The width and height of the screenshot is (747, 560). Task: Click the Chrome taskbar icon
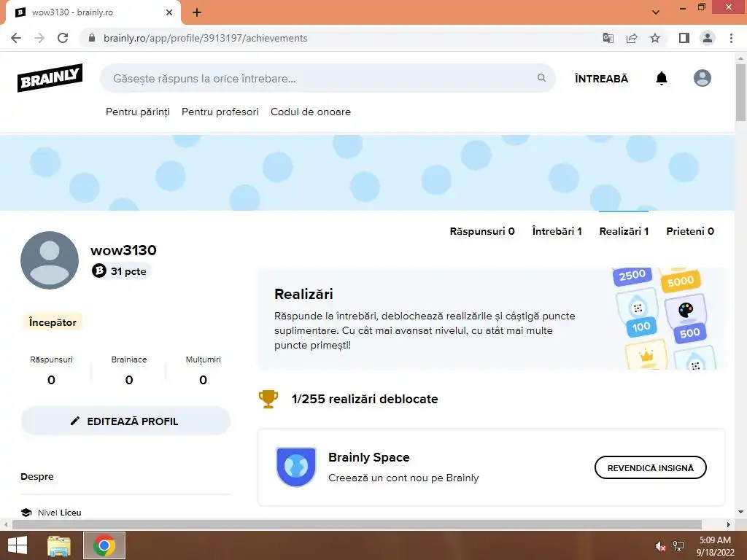(104, 545)
